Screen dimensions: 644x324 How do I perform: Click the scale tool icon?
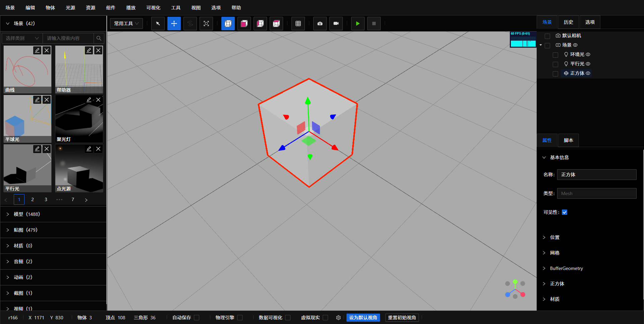[x=206, y=24]
